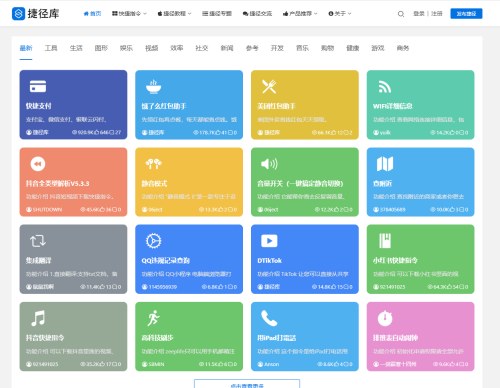Viewport: 500px width, 388px height.
Task: Switch to the 生活 category tab
Action: 76,48
